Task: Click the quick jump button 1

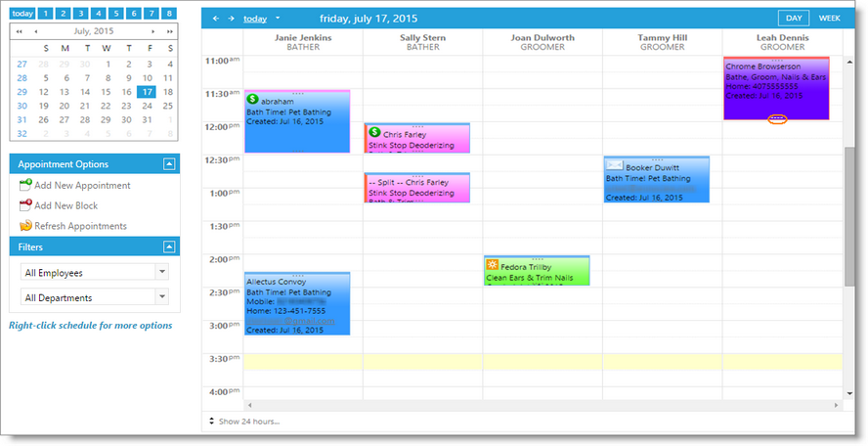Action: pyautogui.click(x=45, y=14)
